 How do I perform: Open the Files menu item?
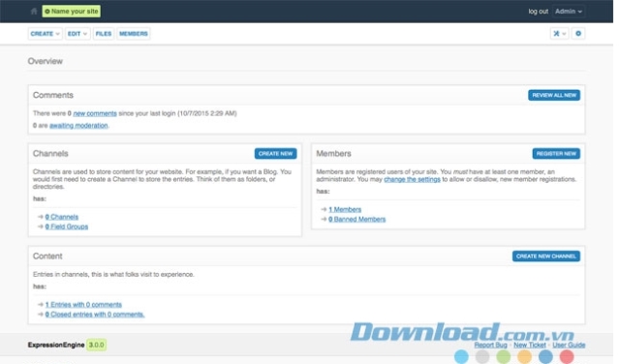point(104,34)
